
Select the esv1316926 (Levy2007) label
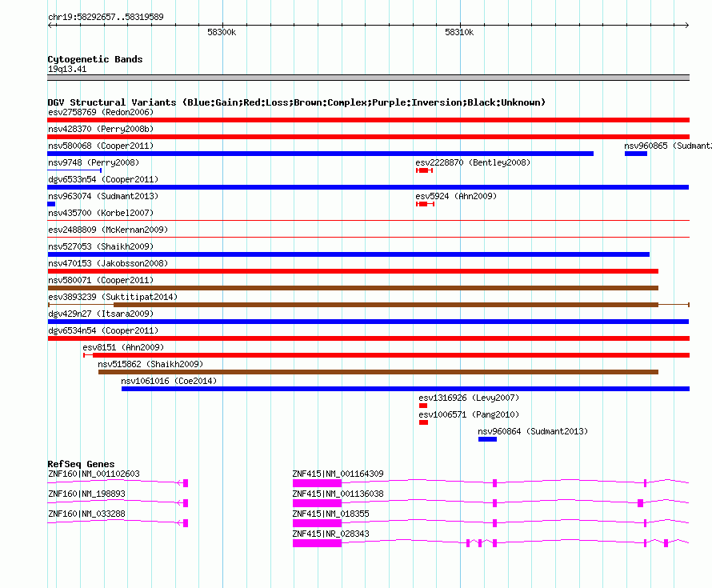pyautogui.click(x=469, y=398)
